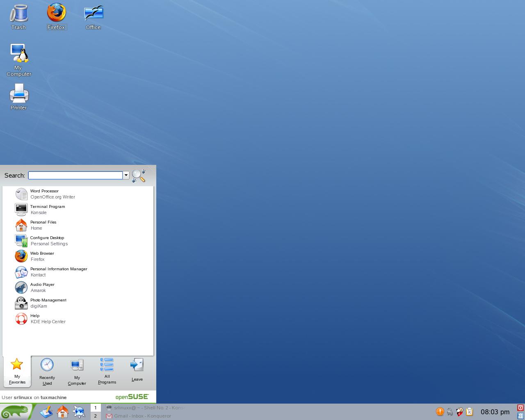Open Klipper clipboard tray icon
This screenshot has height=420, width=525.
pyautogui.click(x=470, y=411)
